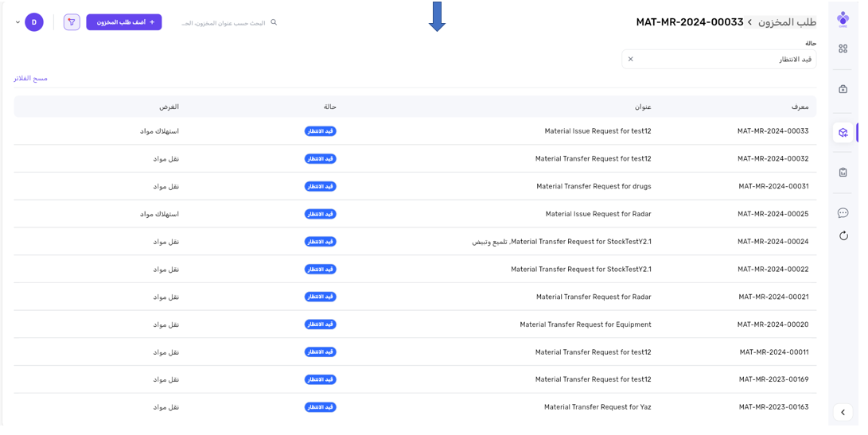
Task: Click the medical kit sidebar icon
Action: pos(843,89)
